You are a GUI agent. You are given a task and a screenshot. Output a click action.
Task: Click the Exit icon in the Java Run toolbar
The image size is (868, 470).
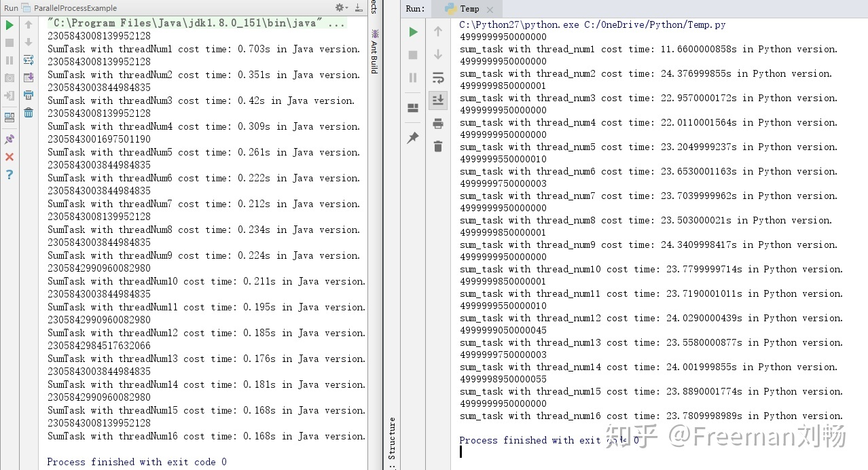click(10, 96)
